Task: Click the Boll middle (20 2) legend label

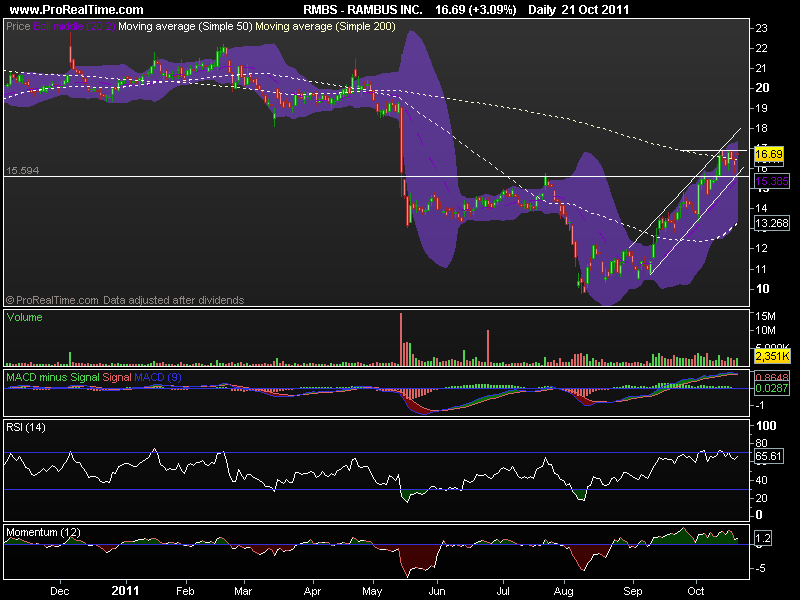Action: [x=74, y=26]
